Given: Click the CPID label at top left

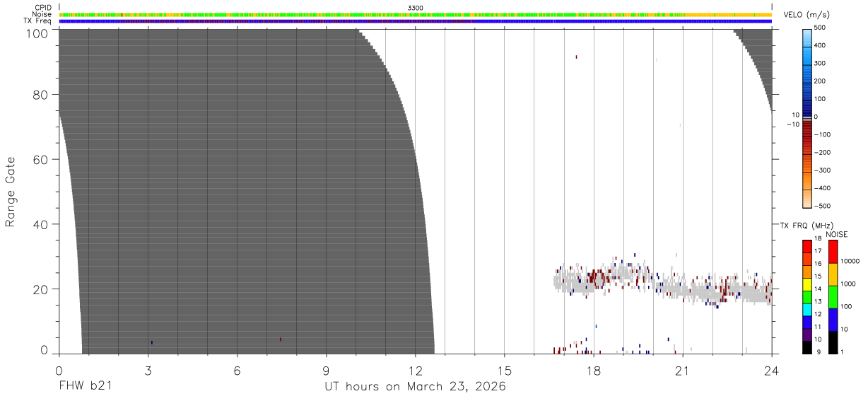Looking at the screenshot, I should click(43, 8).
